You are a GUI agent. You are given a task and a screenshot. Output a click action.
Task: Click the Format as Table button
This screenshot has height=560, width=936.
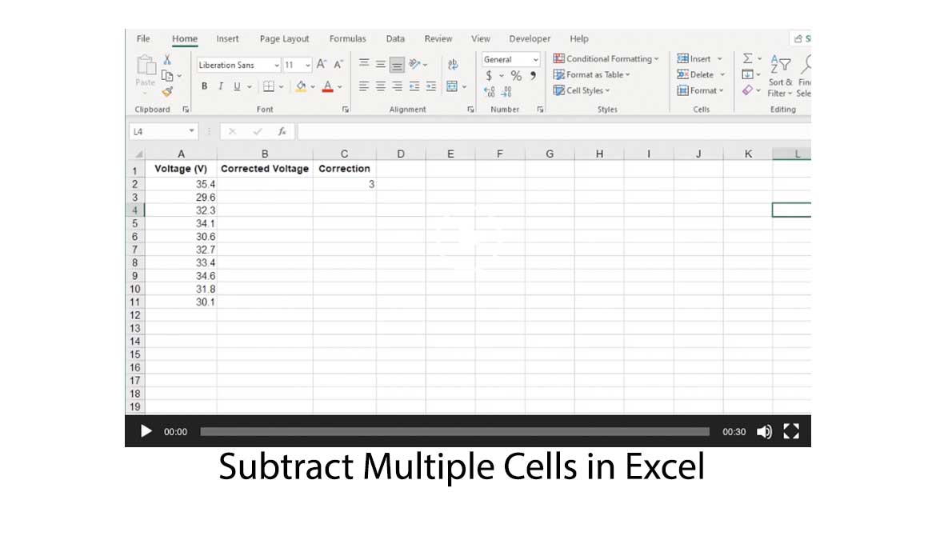[592, 74]
